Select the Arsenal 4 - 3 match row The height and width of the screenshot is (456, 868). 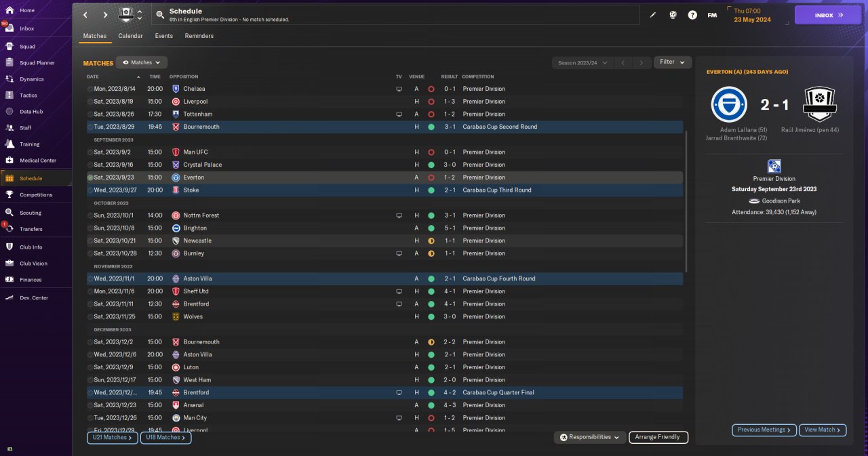pyautogui.click(x=384, y=405)
